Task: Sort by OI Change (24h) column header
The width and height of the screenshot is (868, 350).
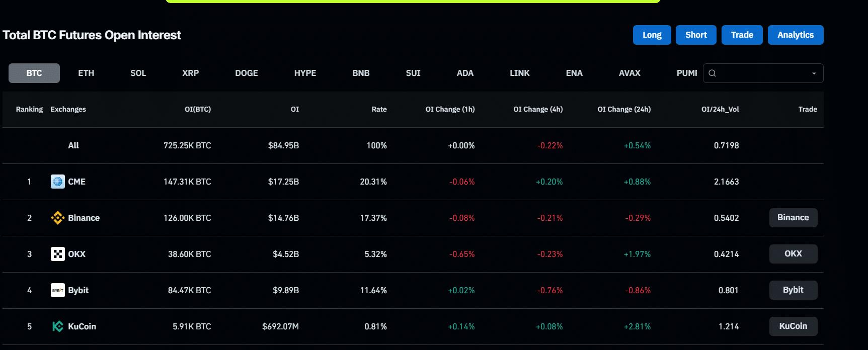Action: [x=624, y=109]
